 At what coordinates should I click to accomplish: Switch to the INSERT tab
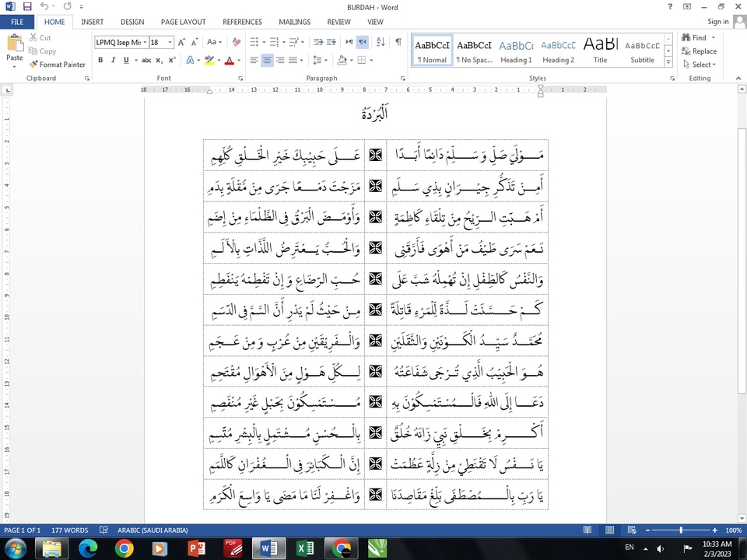tap(93, 22)
